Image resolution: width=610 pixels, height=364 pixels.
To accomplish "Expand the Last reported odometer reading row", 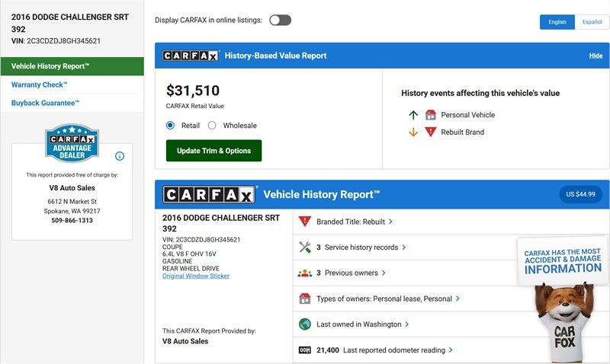I will coord(398,350).
